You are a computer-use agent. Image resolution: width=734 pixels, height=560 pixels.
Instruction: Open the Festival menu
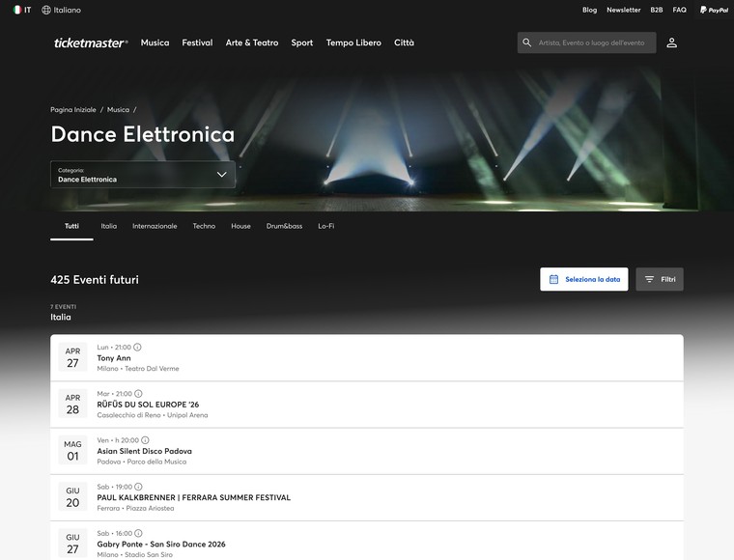pos(197,42)
